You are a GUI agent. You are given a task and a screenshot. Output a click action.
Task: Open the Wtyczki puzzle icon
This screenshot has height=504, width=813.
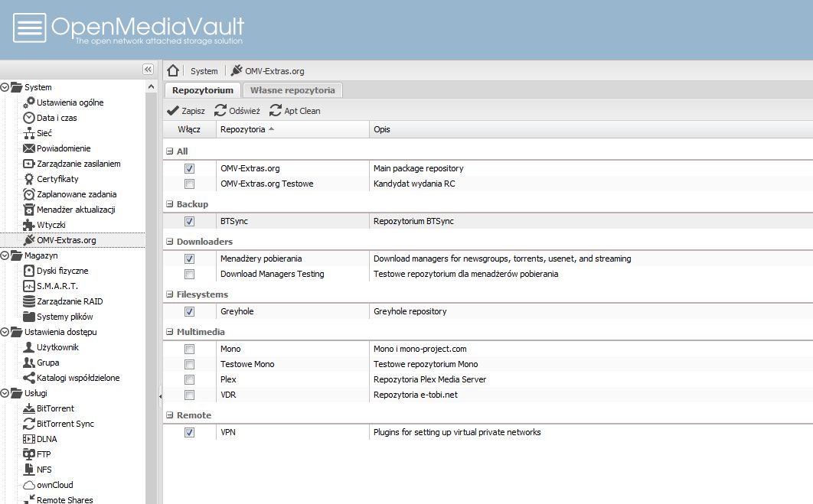click(x=29, y=225)
